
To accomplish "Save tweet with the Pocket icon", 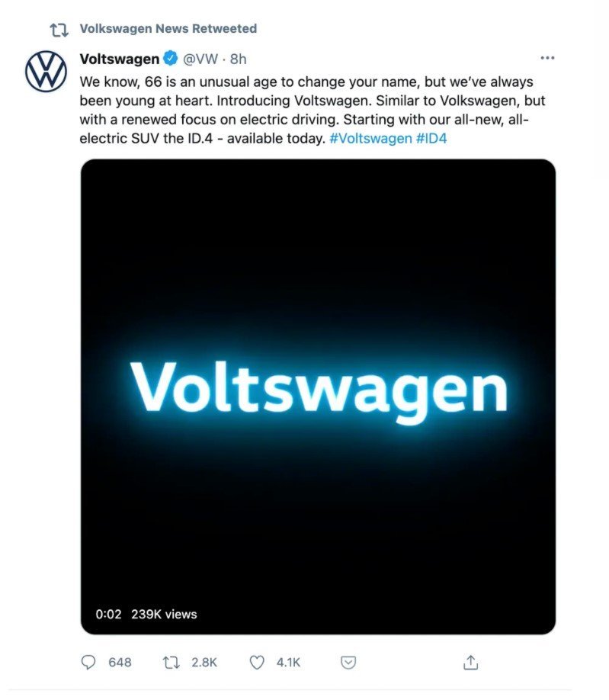I will tap(348, 663).
